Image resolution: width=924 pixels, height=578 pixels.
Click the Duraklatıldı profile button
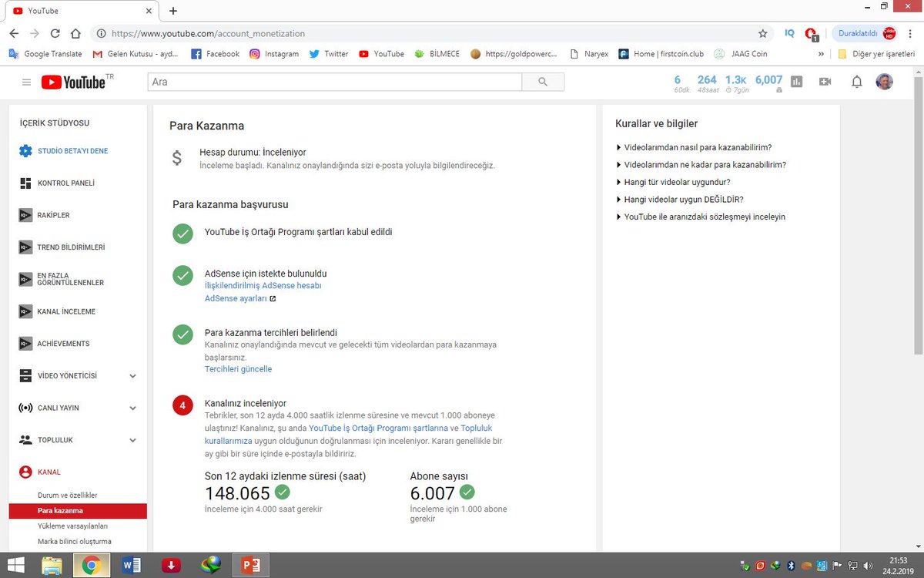pos(865,33)
